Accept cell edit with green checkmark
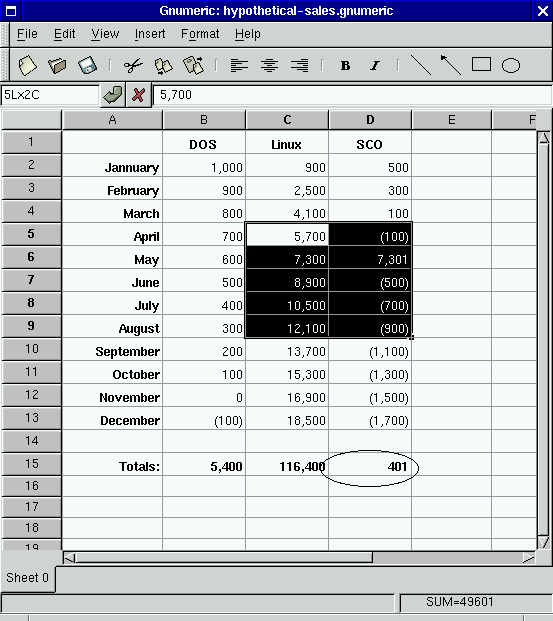553x621 pixels. pos(113,95)
